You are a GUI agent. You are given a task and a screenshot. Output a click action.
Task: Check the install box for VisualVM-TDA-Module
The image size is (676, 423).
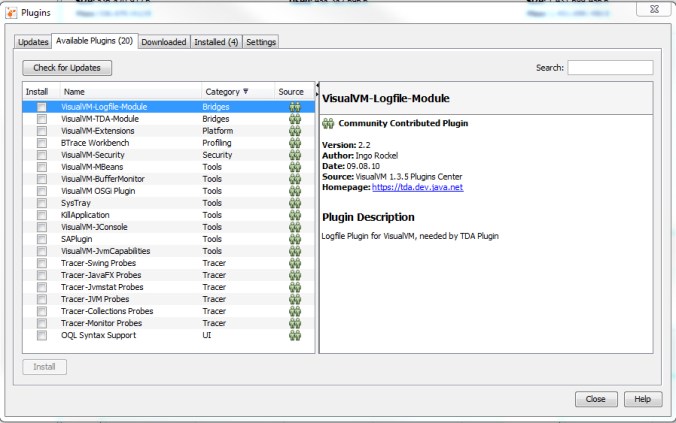click(x=42, y=119)
